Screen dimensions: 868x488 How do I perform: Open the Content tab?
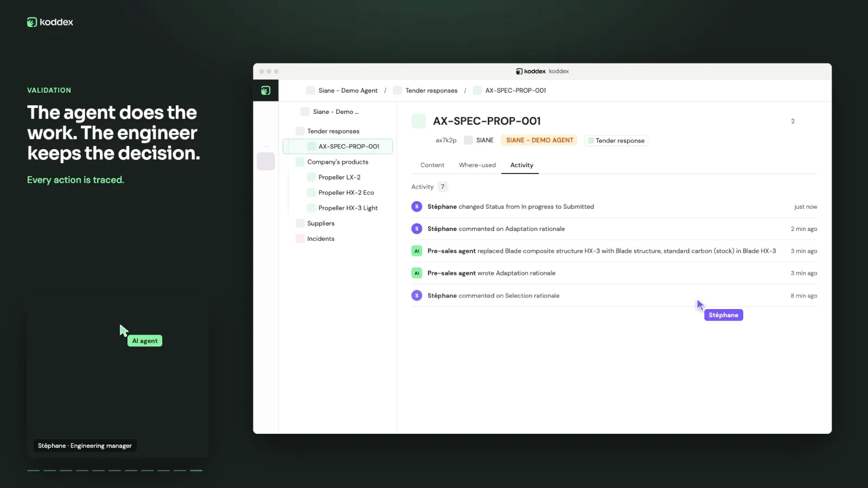tap(432, 165)
